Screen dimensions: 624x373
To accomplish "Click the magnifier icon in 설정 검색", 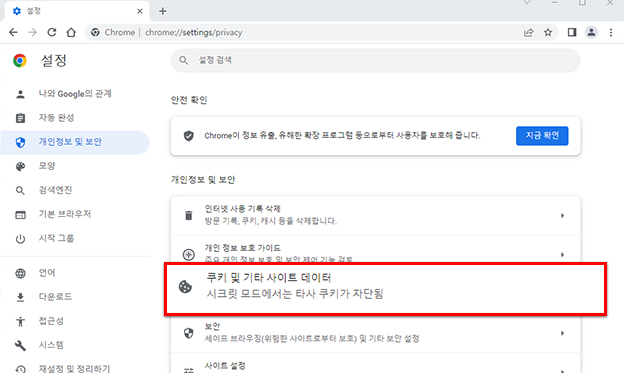I will pos(183,60).
